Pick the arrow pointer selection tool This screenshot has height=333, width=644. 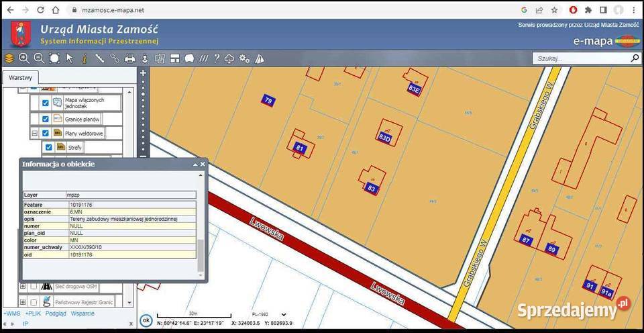point(70,58)
